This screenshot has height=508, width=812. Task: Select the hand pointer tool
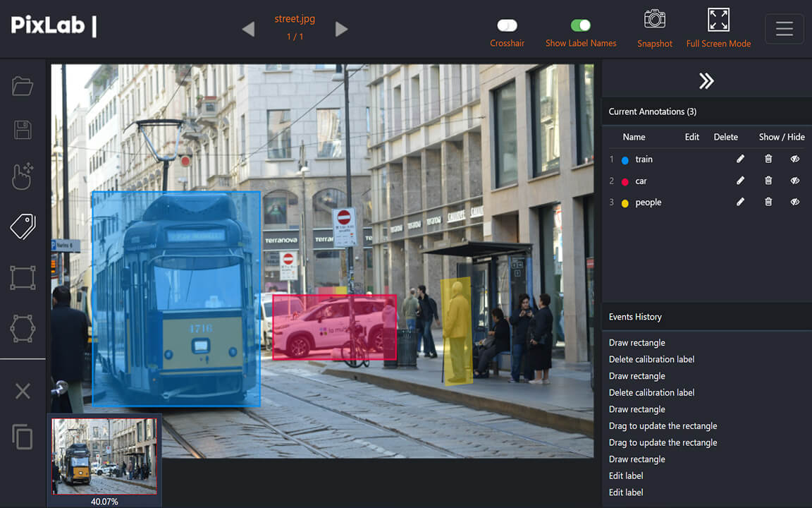coord(22,176)
